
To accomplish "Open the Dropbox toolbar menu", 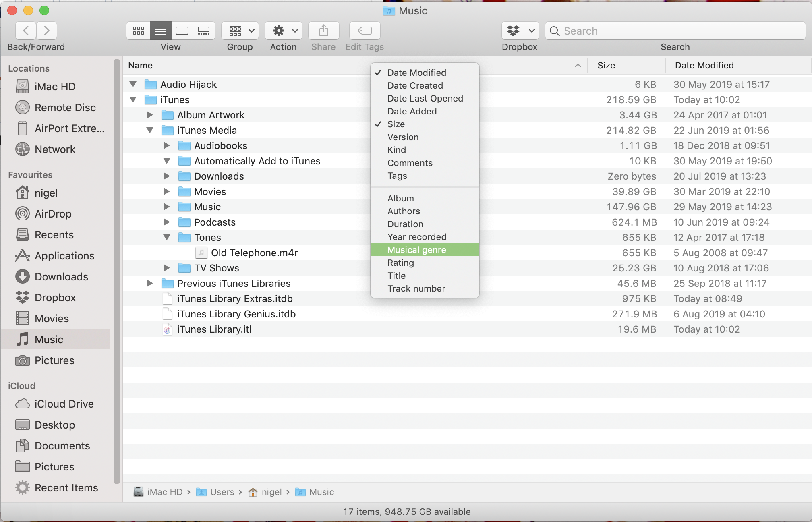I will point(520,31).
